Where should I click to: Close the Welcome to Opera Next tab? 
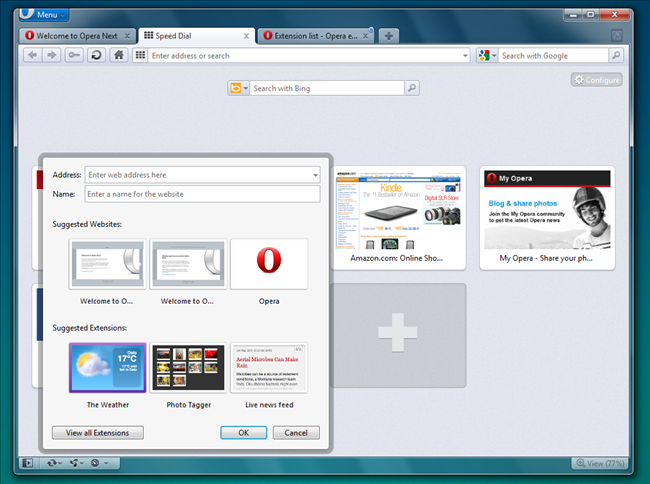(x=127, y=36)
